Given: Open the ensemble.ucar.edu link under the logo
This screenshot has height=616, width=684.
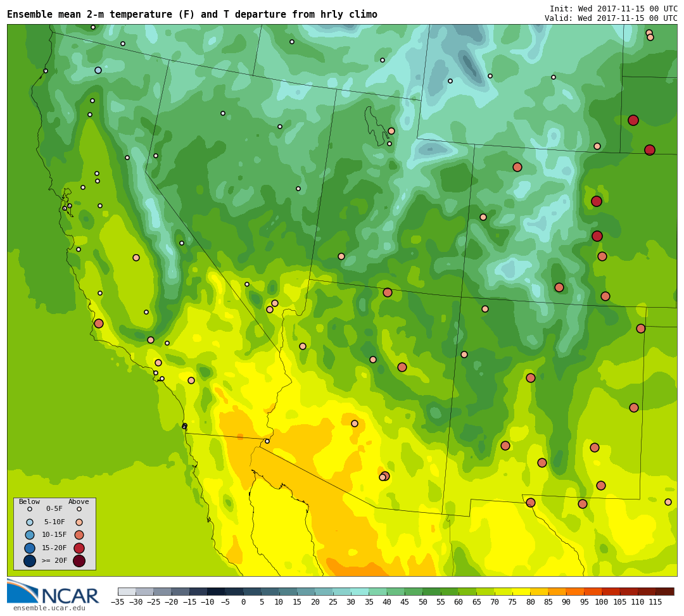Looking at the screenshot, I should 49,608.
